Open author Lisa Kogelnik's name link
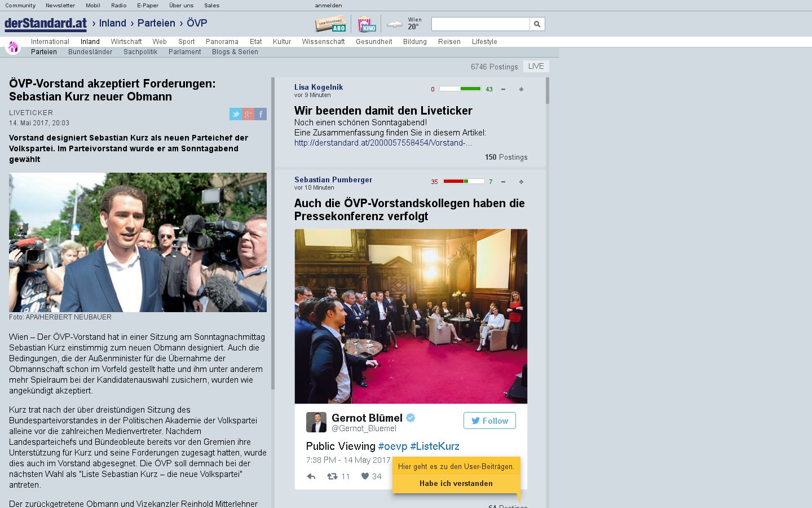Image resolution: width=812 pixels, height=508 pixels. coord(319,87)
